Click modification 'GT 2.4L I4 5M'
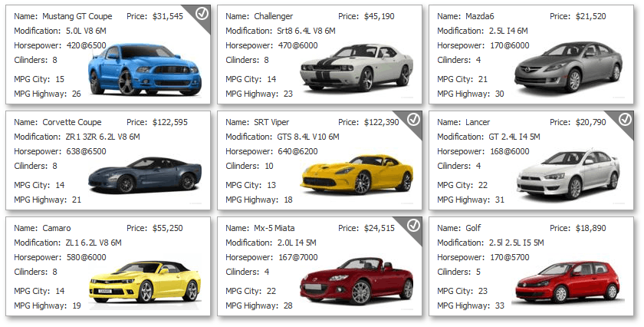 514,137
